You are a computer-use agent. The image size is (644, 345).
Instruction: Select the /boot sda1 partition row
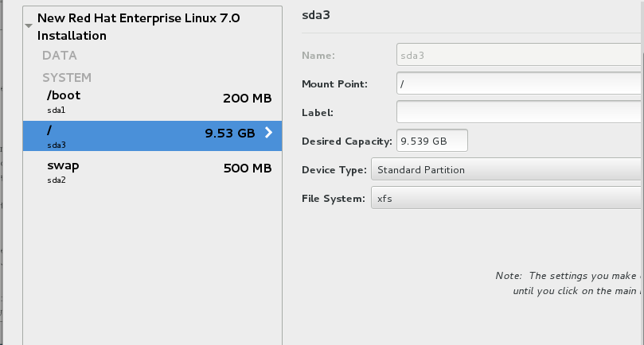[x=152, y=103]
